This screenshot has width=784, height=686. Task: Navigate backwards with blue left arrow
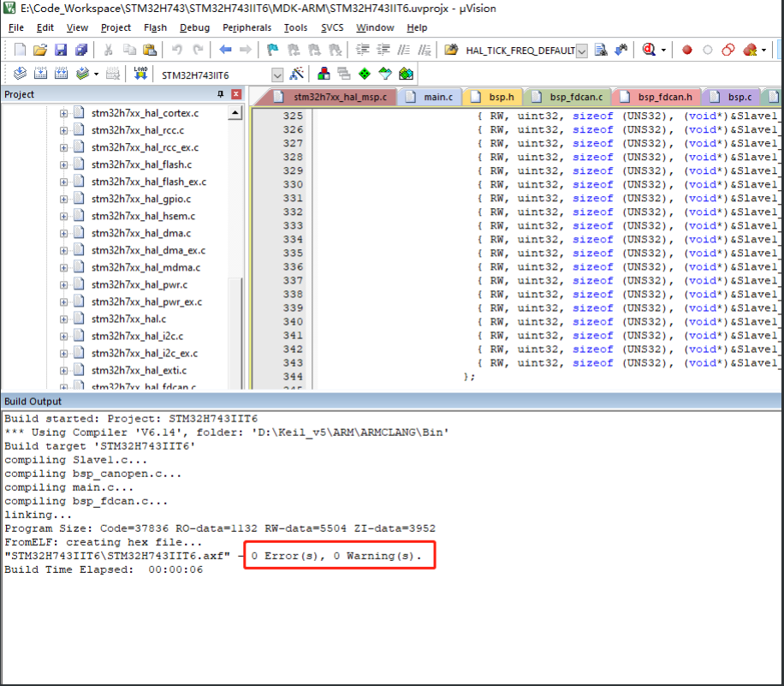pyautogui.click(x=225, y=50)
